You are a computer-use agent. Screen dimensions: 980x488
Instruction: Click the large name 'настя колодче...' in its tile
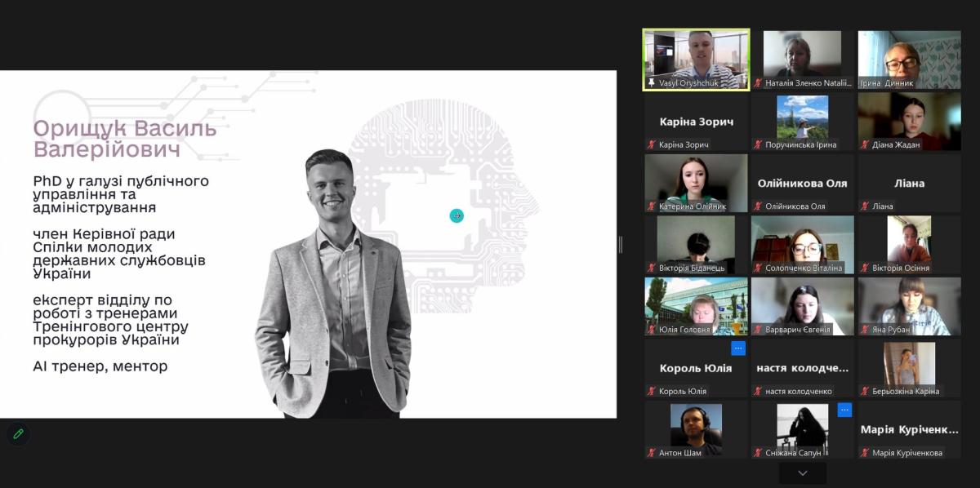(802, 368)
